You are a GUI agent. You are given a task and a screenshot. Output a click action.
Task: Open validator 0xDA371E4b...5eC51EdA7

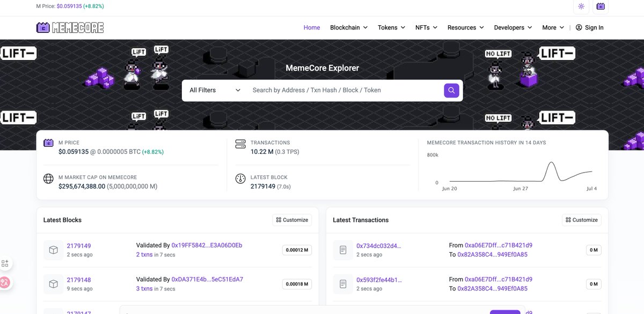(x=207, y=279)
